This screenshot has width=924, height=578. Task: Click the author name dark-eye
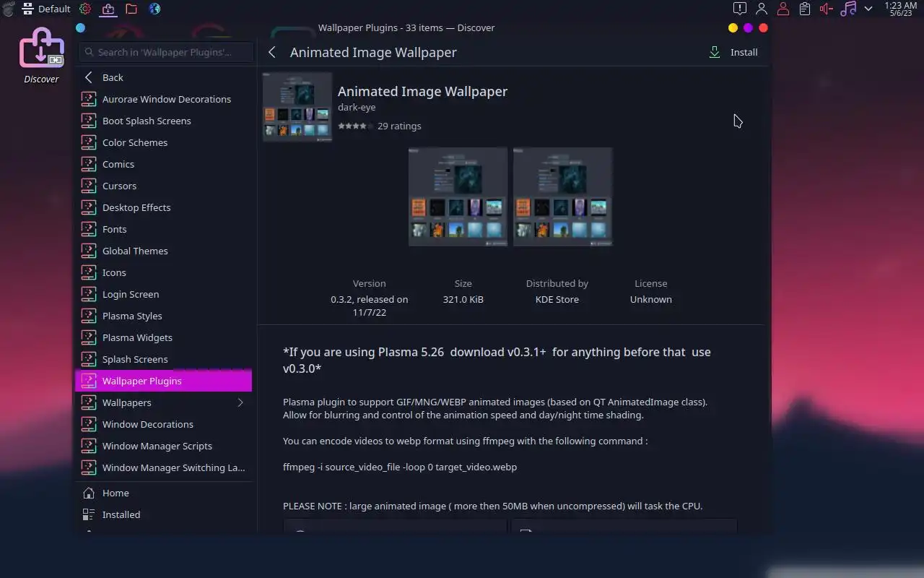357,107
